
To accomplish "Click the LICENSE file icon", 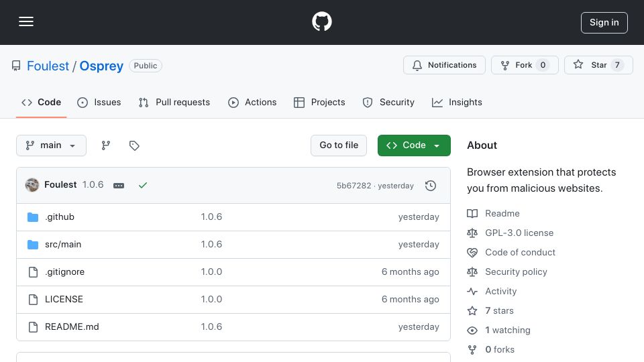I will [x=33, y=299].
